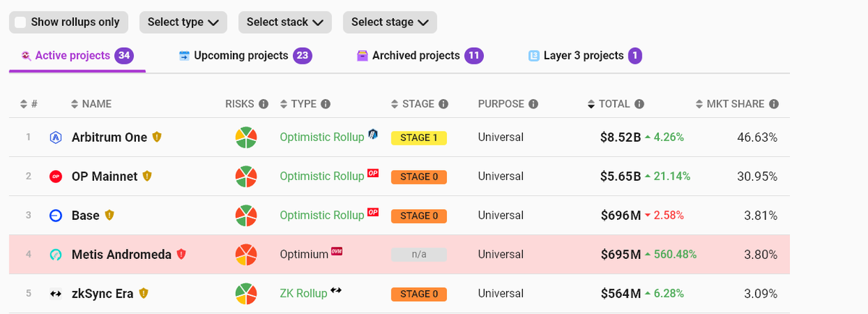The image size is (868, 314).
Task: Click the yellow shield beside OP Mainnet
Action: (147, 176)
